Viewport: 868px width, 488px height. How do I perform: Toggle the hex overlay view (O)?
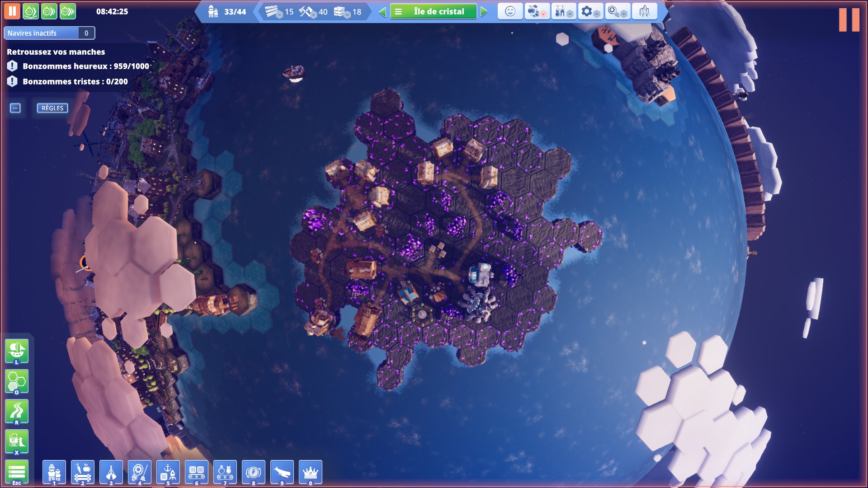pos(17,381)
